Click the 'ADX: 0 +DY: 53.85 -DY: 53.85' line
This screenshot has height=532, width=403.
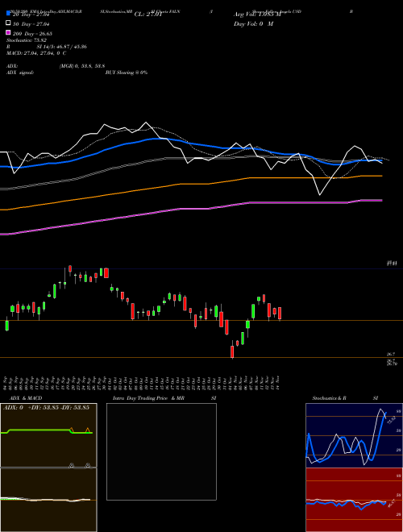tap(46, 407)
